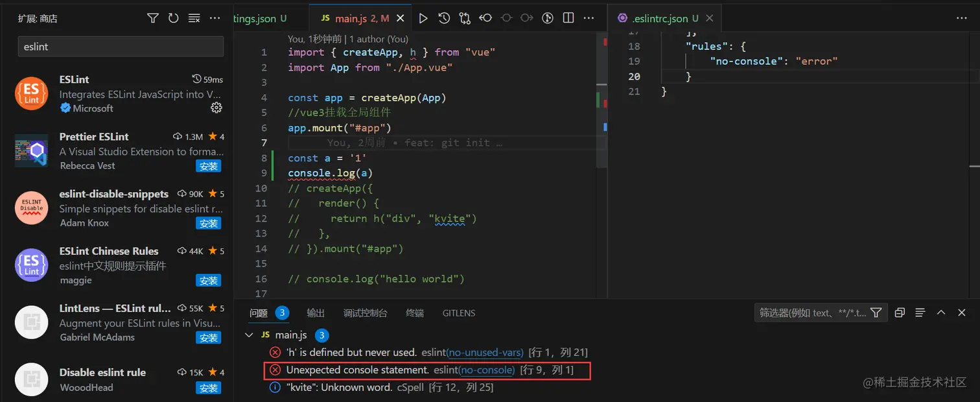Toggle file blame annotations icon
980x402 pixels.
547,18
